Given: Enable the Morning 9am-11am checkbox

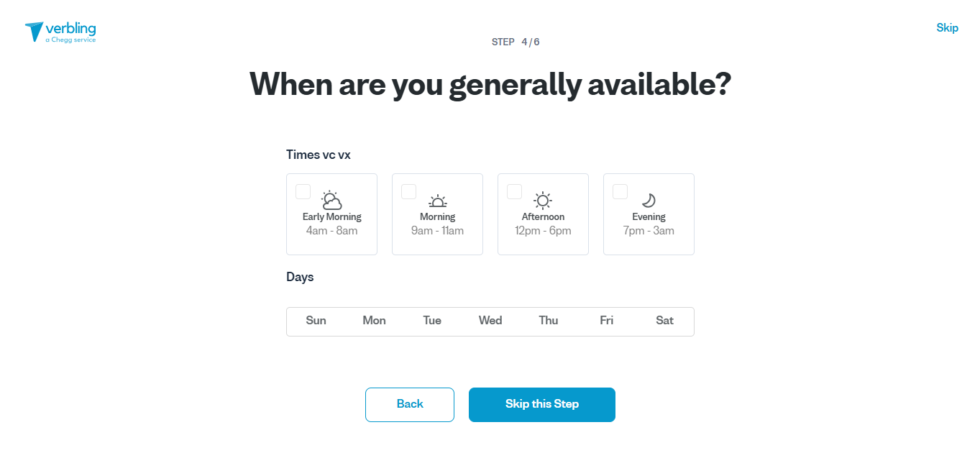Looking at the screenshot, I should [408, 191].
